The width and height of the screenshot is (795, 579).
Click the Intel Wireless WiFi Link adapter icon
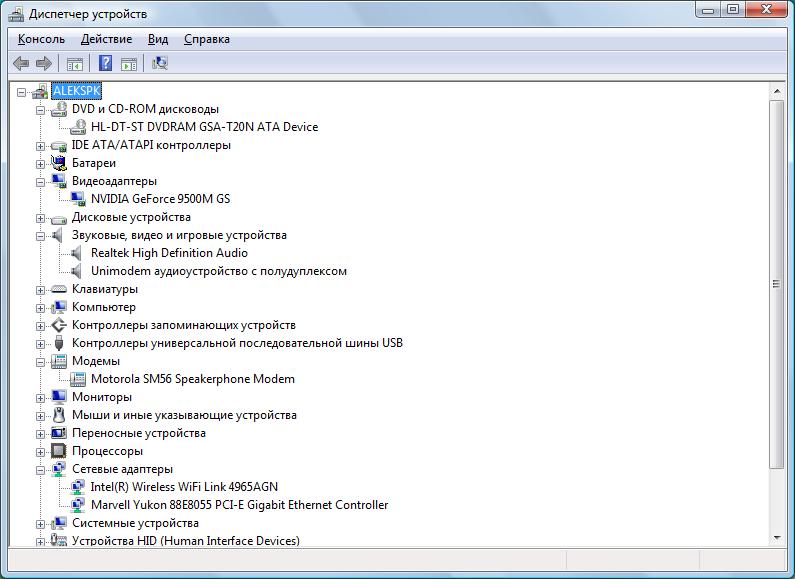tap(78, 487)
